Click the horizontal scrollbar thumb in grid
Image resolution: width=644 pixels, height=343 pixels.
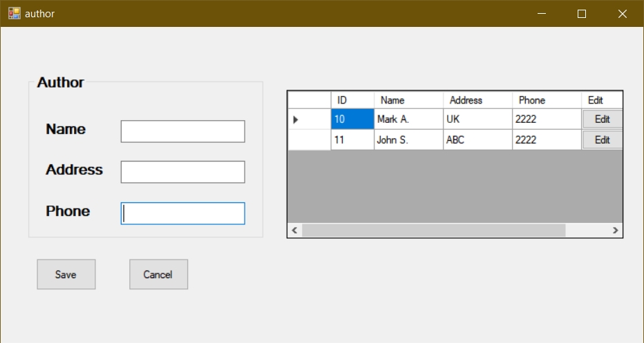433,231
